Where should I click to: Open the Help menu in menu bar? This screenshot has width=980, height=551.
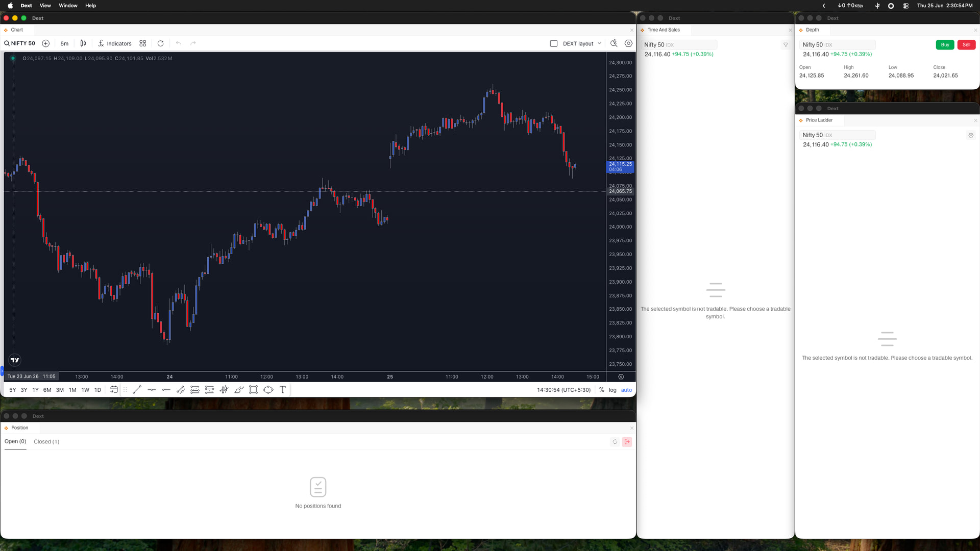click(90, 6)
